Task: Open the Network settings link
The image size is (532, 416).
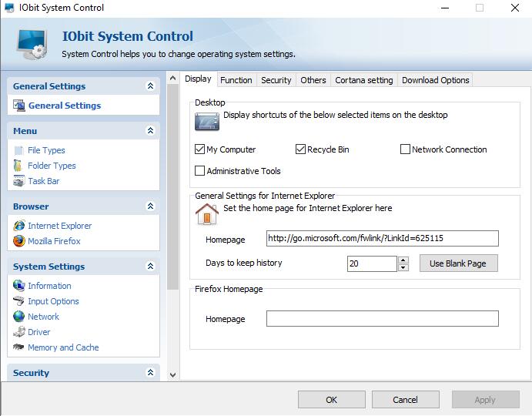Action: coord(43,317)
